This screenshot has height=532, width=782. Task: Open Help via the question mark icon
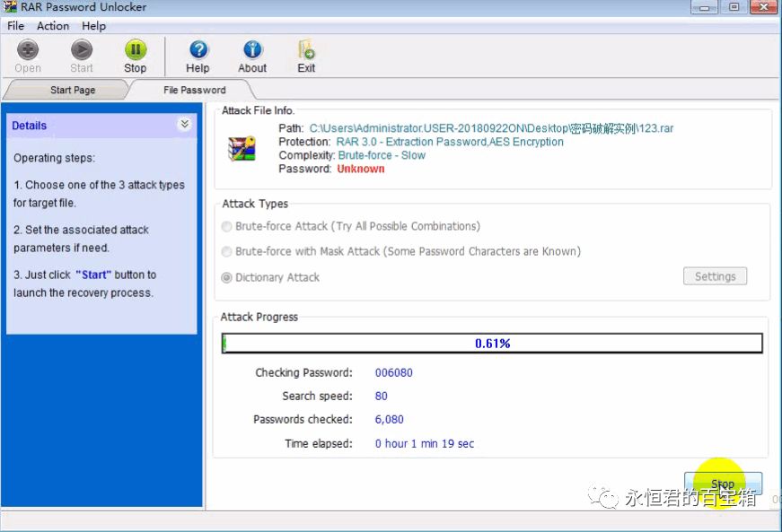pyautogui.click(x=198, y=50)
